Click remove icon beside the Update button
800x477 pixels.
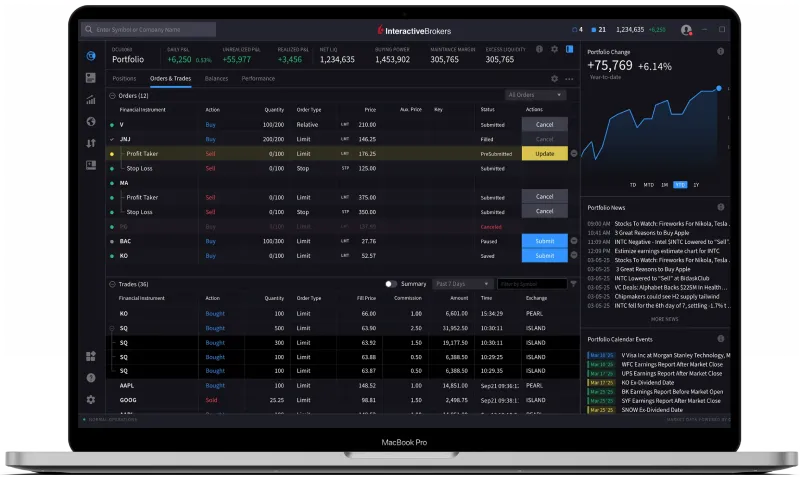point(574,154)
